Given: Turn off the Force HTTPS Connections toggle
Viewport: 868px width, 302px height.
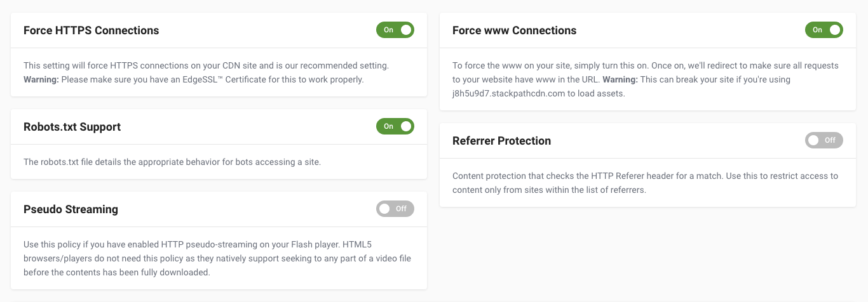Looking at the screenshot, I should point(395,30).
